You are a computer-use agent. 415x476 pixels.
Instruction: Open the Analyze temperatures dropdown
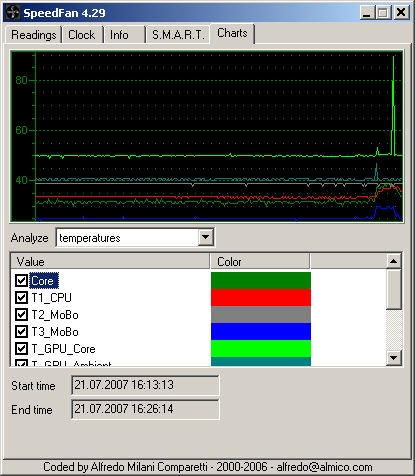(x=206, y=237)
